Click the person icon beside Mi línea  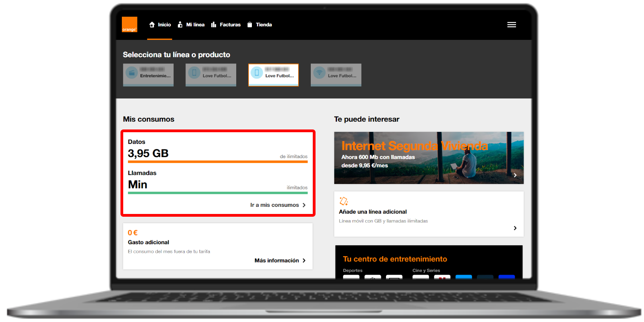(x=180, y=25)
